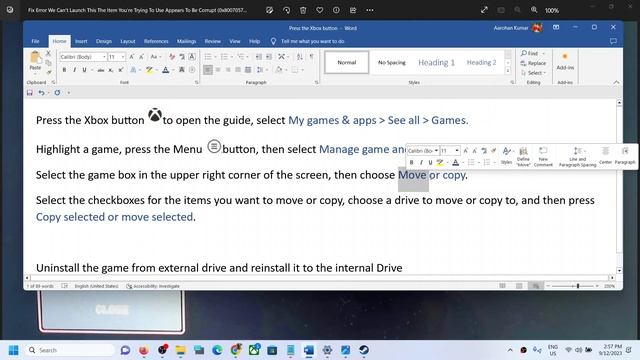
Task: Apply subscript formatting from the ribbon
Action: point(111,70)
